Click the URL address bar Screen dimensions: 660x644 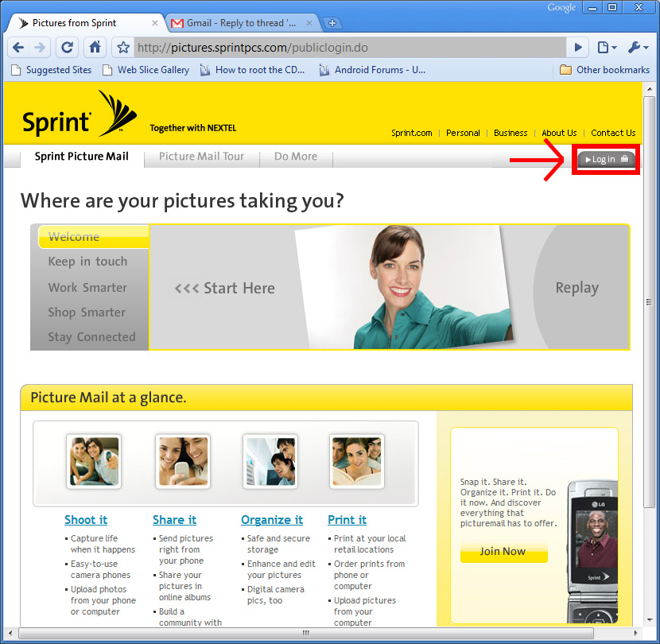[x=350, y=47]
